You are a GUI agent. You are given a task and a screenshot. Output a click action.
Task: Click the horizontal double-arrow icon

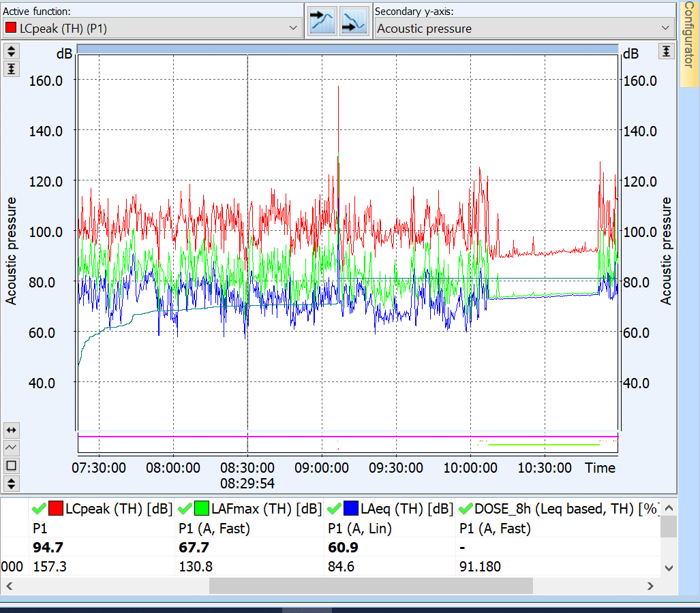pos(12,430)
